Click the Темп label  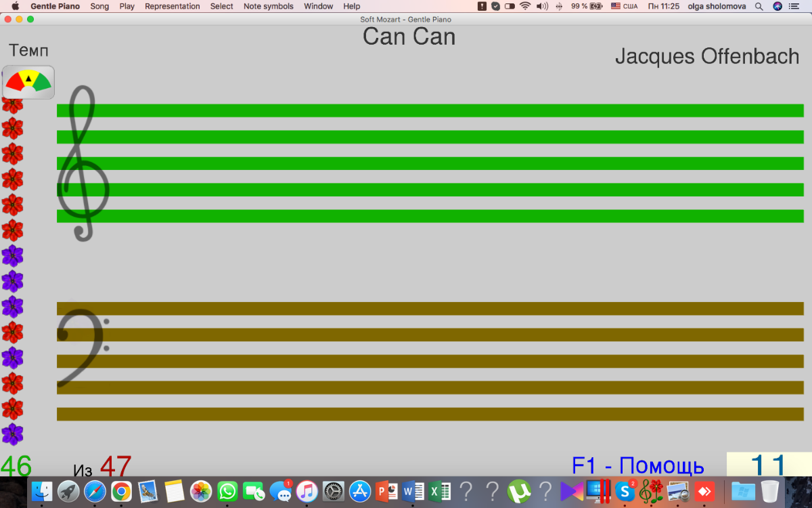pos(28,51)
